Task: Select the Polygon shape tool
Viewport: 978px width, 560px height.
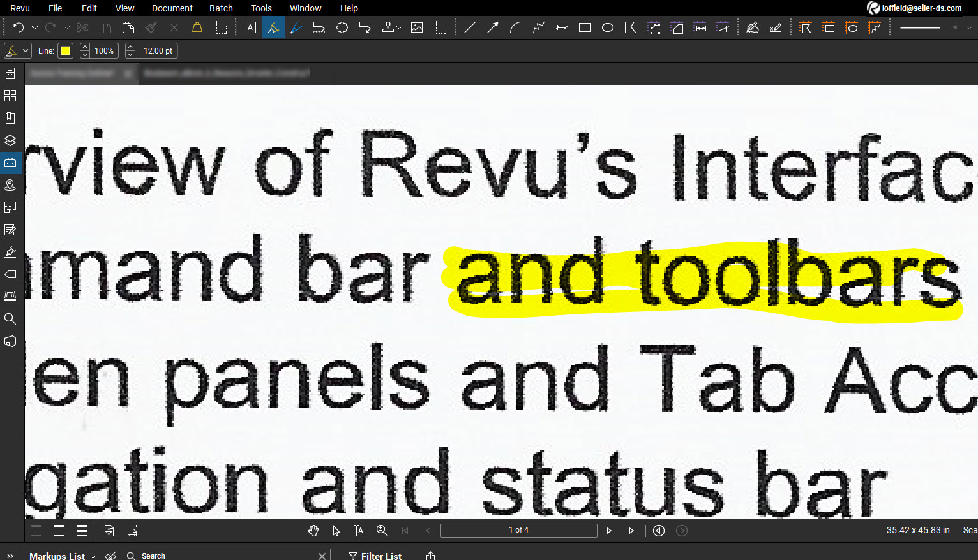Action: coord(631,27)
